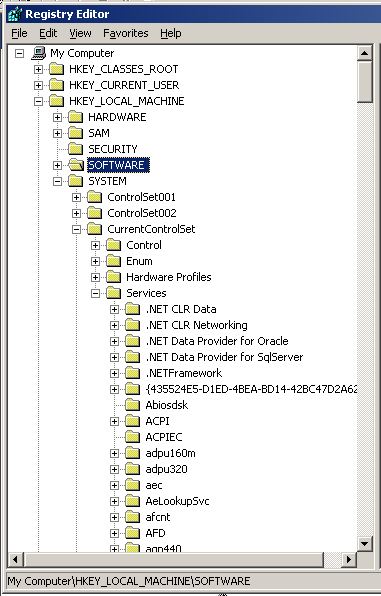
Task: Click the ControlSet001 folder icon
Action: [x=95, y=197]
